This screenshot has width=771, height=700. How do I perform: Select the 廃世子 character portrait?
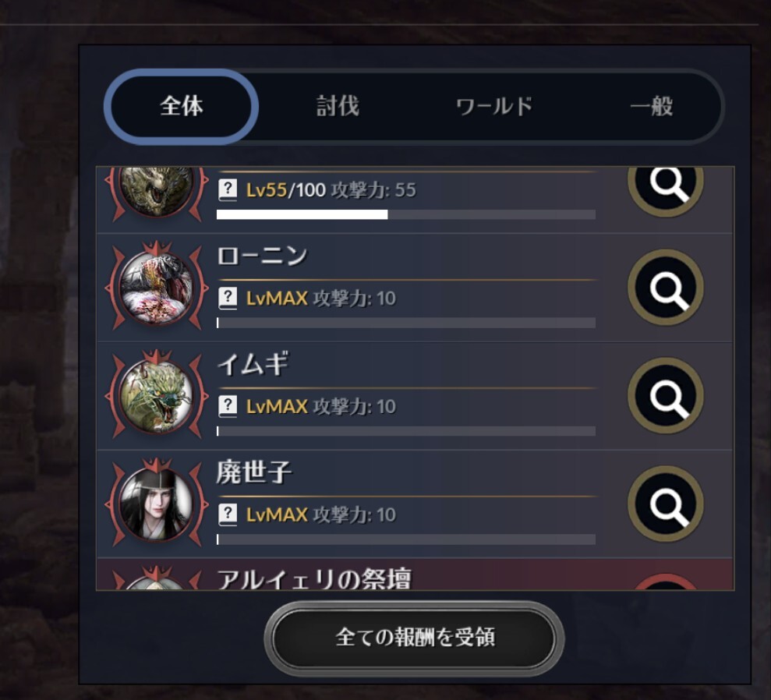pos(157,504)
